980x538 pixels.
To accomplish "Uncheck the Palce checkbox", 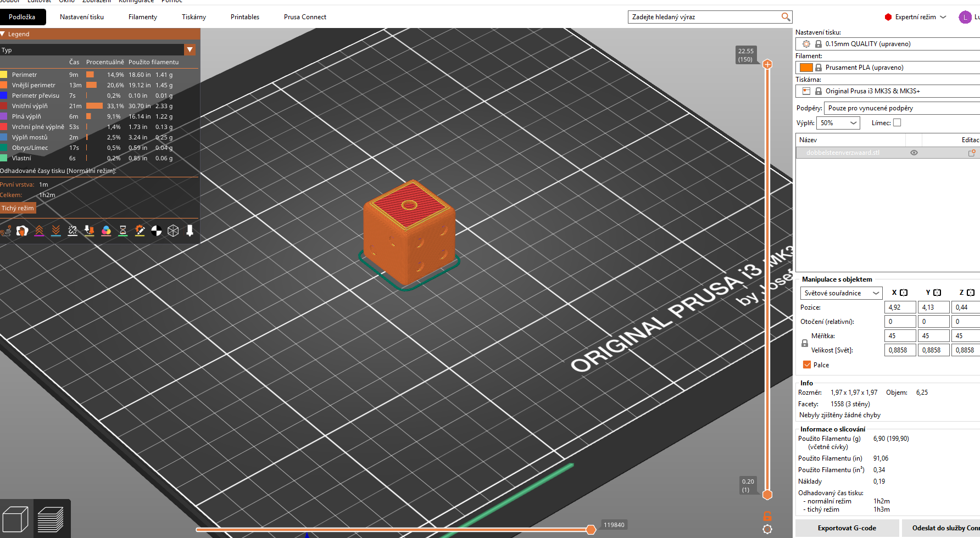I will 807,365.
